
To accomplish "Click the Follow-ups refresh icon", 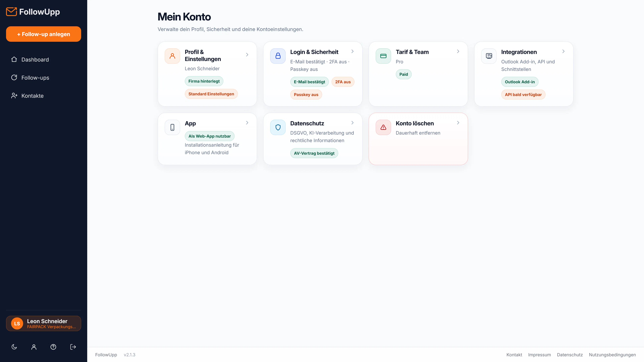I will click(x=14, y=77).
